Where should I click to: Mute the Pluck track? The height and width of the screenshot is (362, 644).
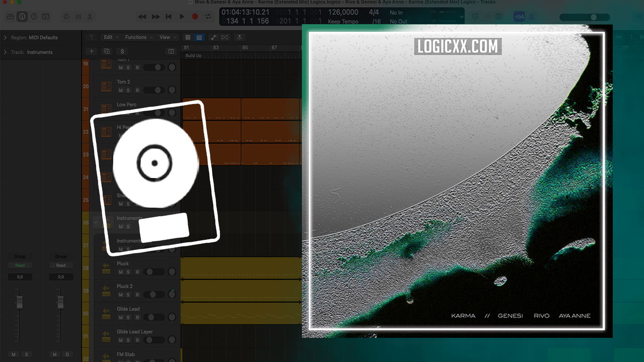120,272
